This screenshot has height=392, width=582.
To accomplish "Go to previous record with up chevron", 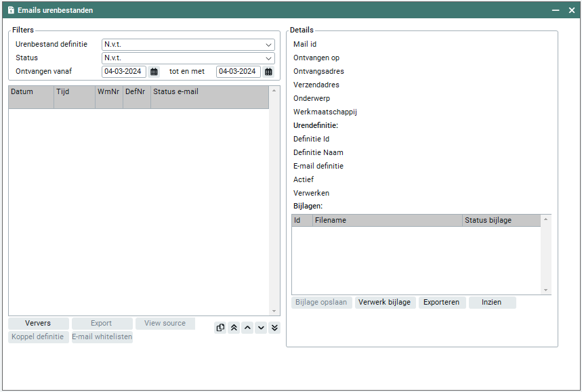I will click(x=247, y=328).
